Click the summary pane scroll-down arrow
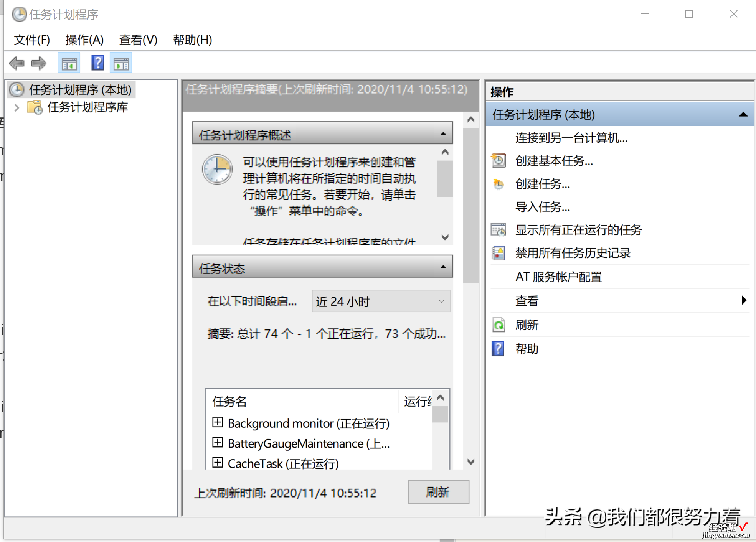The height and width of the screenshot is (542, 756). pyautogui.click(x=471, y=461)
